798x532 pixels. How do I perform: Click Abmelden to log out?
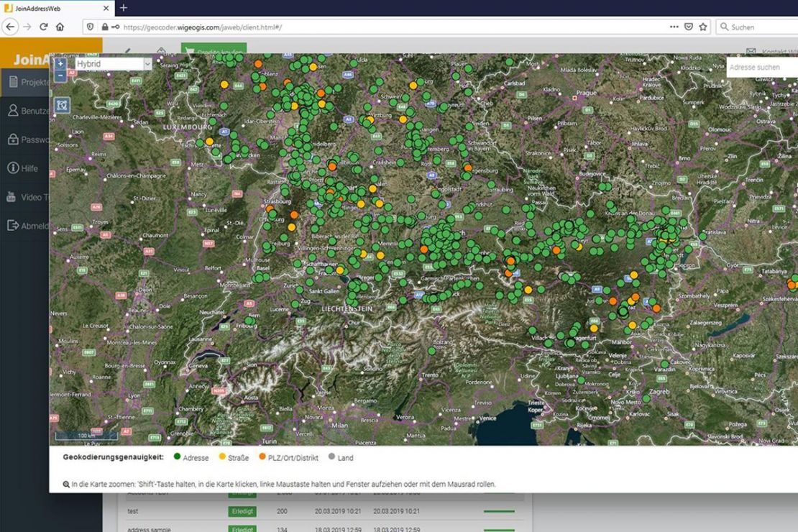click(25, 226)
